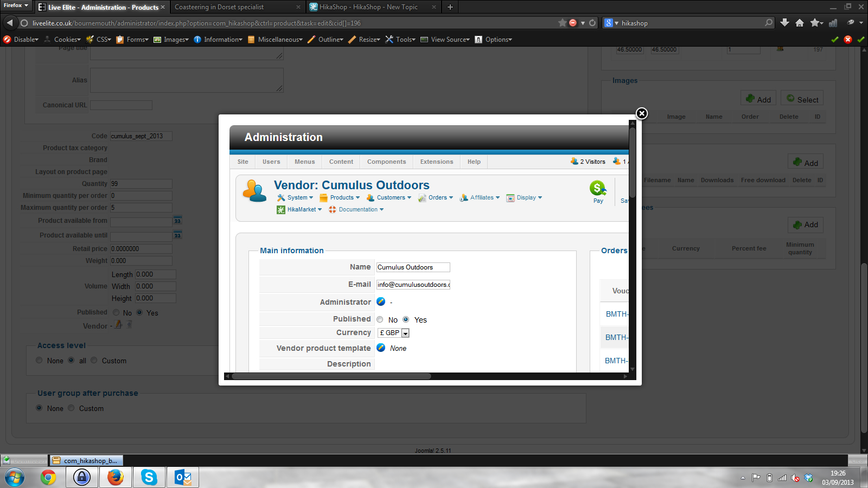Open a new browser tab
The height and width of the screenshot is (488, 868).
(450, 7)
